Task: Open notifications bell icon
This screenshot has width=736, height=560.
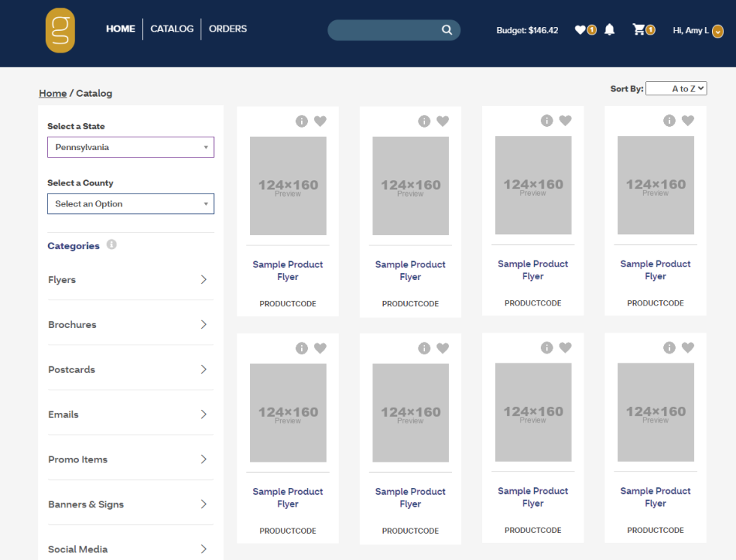Action: pos(609,30)
